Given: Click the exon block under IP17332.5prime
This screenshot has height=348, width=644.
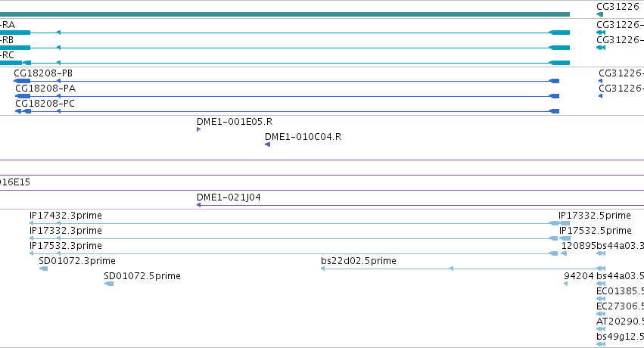Looking at the screenshot, I should point(565,223).
